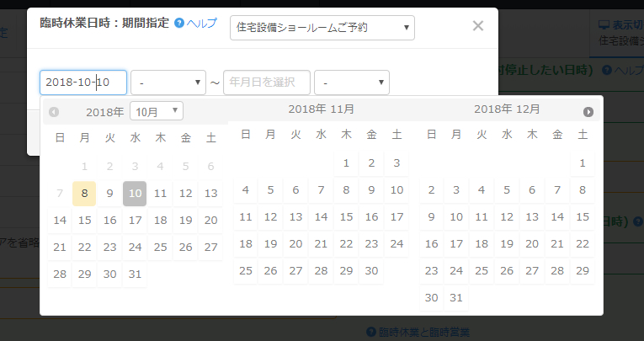Viewport: 644px width, 341px height.
Task: Pick November 15 in the calendar
Action: (x=346, y=216)
